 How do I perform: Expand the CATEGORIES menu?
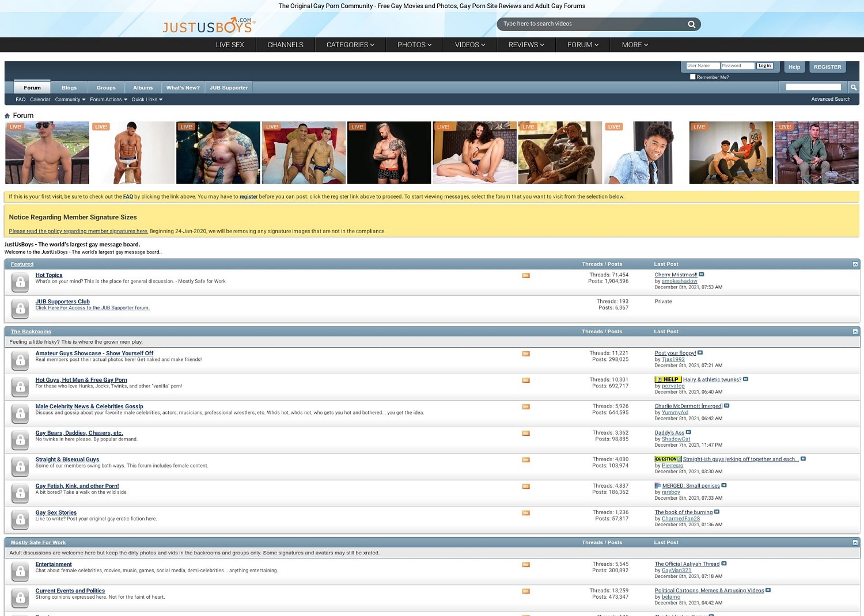click(350, 45)
